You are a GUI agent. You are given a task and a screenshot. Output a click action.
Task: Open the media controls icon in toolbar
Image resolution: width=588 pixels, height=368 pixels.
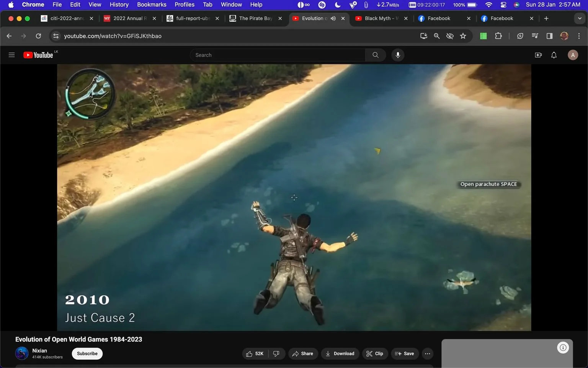click(x=535, y=36)
